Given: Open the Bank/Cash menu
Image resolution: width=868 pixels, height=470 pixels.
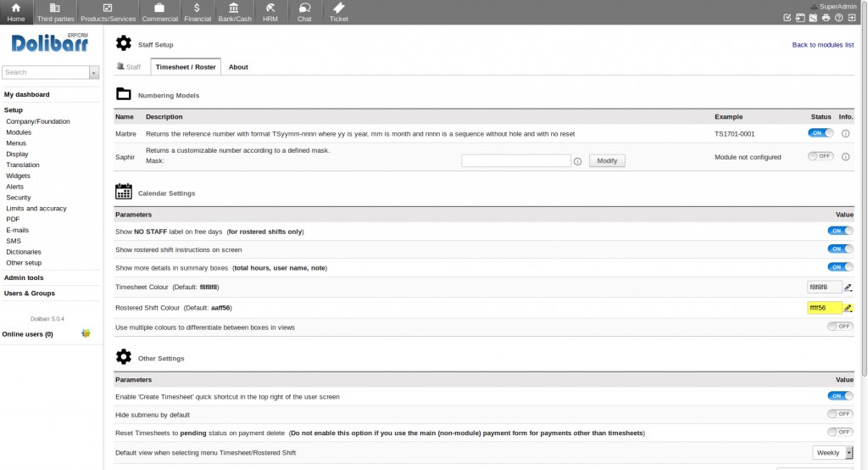Looking at the screenshot, I should (x=234, y=12).
